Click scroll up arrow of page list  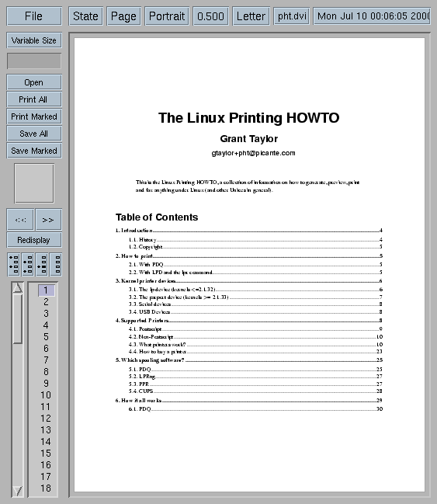tap(18, 287)
